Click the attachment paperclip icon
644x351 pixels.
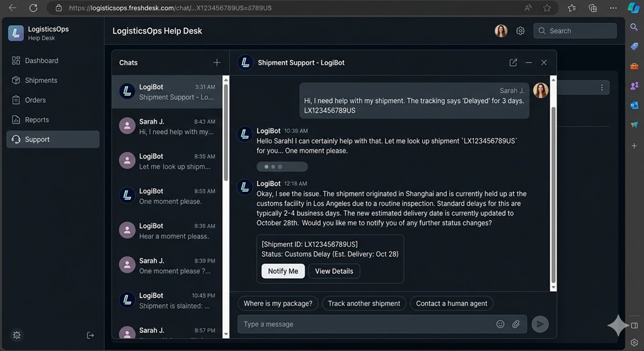click(516, 325)
